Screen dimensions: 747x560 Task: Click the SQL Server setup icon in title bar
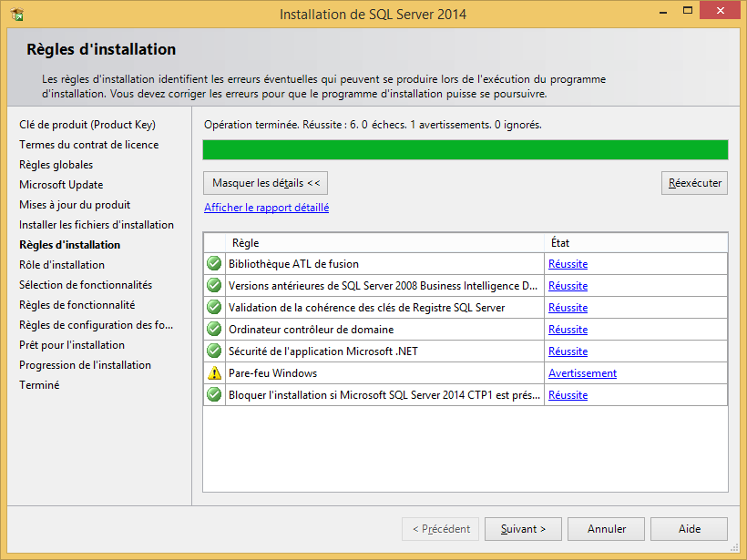(16, 15)
